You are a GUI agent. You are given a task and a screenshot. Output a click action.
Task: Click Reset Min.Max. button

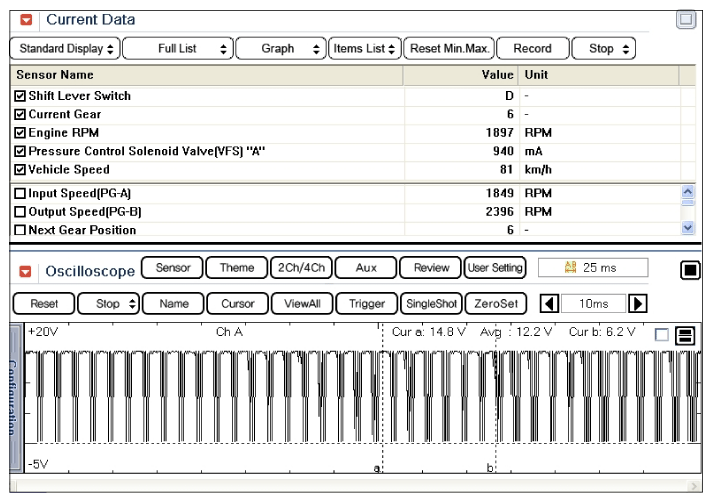coord(449,49)
